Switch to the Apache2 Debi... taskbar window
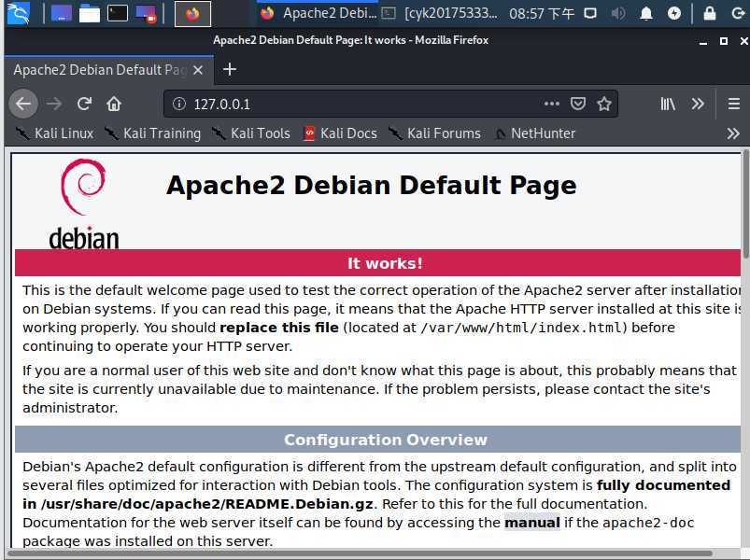The image size is (750, 560). tap(318, 13)
